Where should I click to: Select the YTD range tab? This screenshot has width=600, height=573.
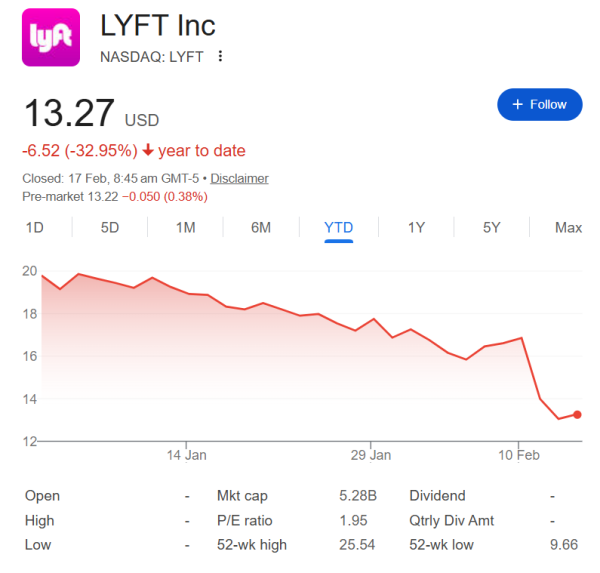click(x=339, y=227)
